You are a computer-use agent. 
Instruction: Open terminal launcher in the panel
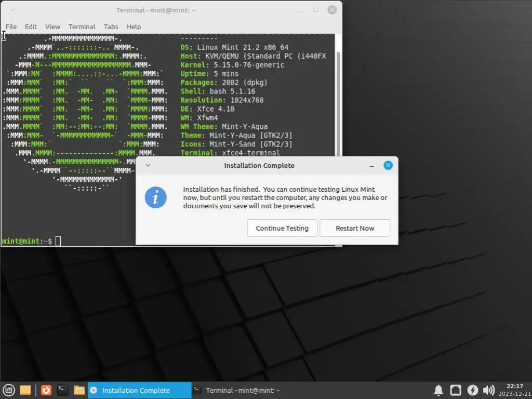pyautogui.click(x=62, y=390)
